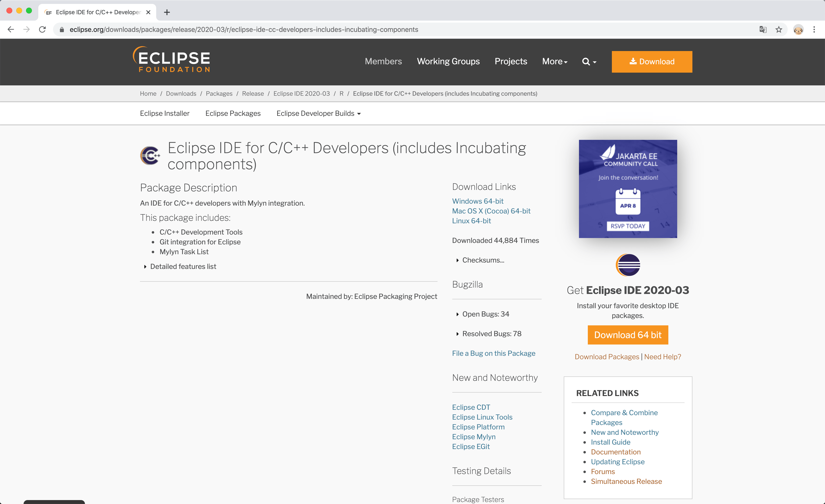
Task: Open a new tab with the plus icon
Action: coord(167,12)
